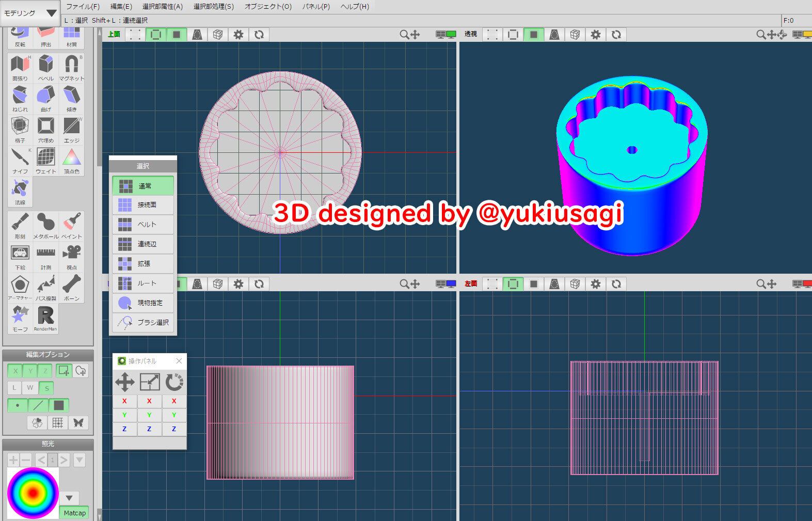Click the RenderMan icon

pyautogui.click(x=45, y=318)
